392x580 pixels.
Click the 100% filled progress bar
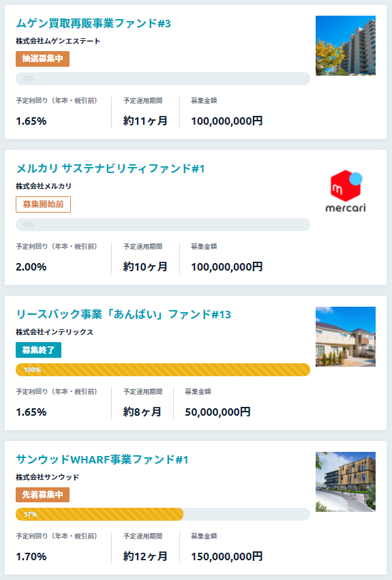pyautogui.click(x=163, y=370)
